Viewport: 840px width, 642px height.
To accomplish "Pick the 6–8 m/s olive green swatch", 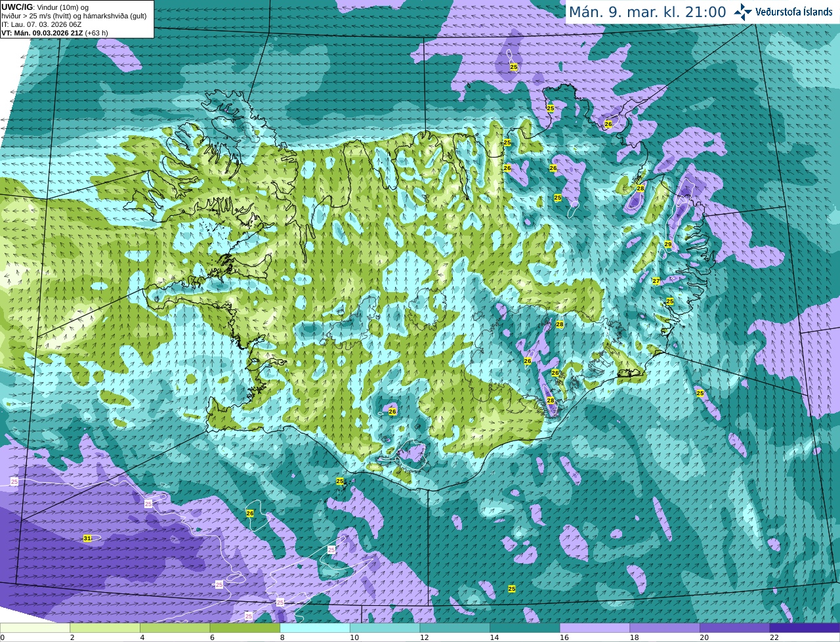I will coord(245,628).
